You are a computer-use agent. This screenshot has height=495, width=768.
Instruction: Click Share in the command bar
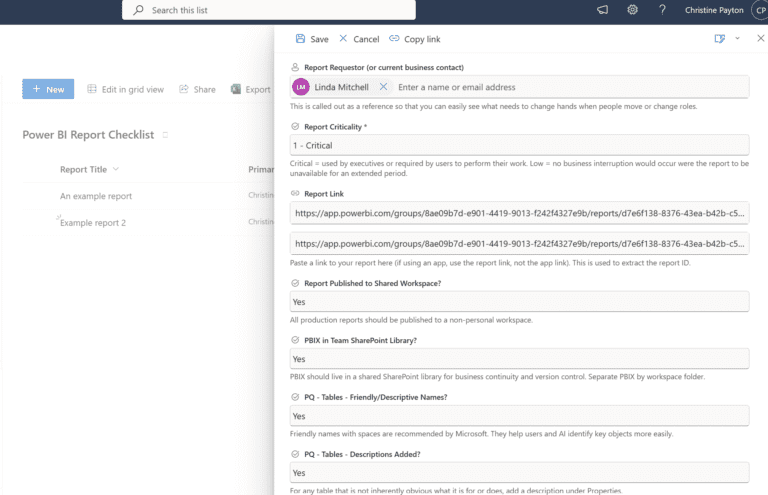pyautogui.click(x=197, y=89)
